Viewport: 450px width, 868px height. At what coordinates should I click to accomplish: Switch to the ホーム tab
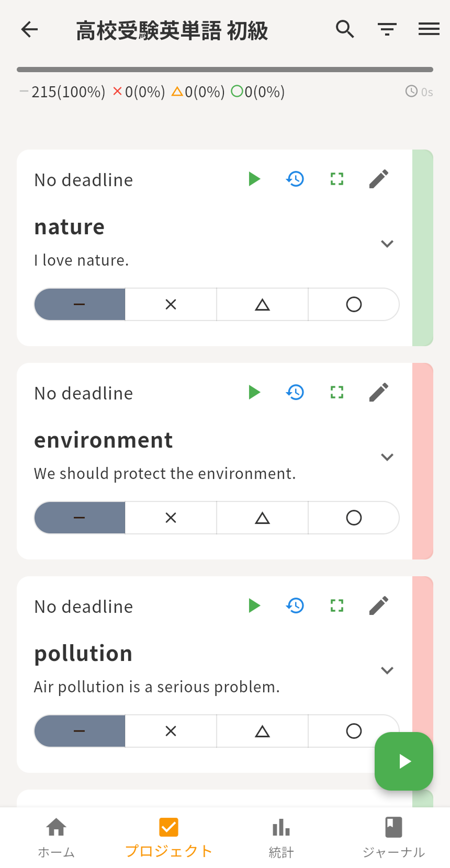56,837
